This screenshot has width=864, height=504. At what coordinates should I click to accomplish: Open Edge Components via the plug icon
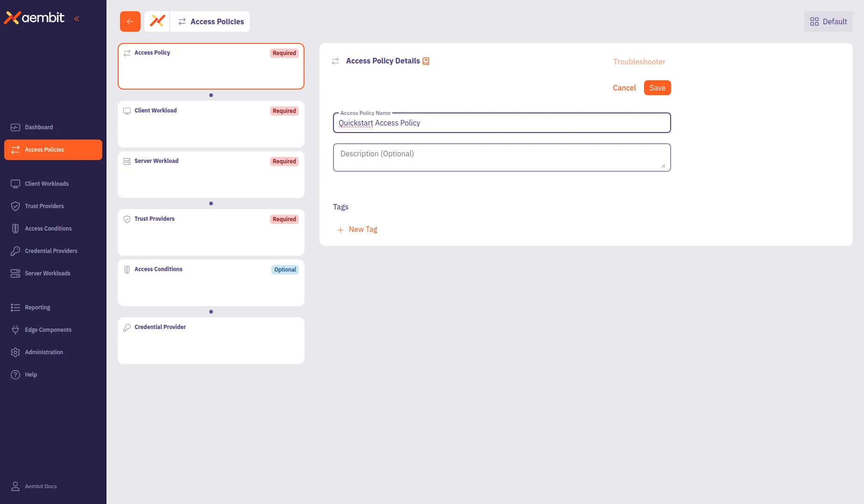[15, 329]
